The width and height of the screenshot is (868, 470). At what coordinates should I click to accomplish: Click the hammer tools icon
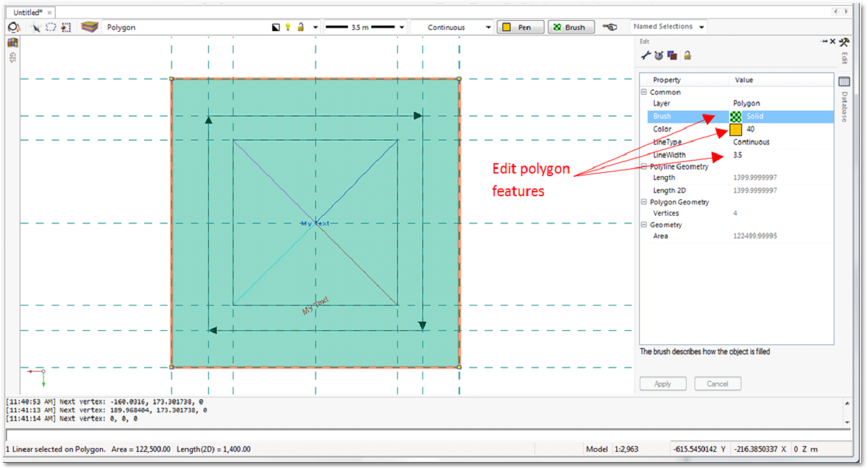click(x=844, y=41)
